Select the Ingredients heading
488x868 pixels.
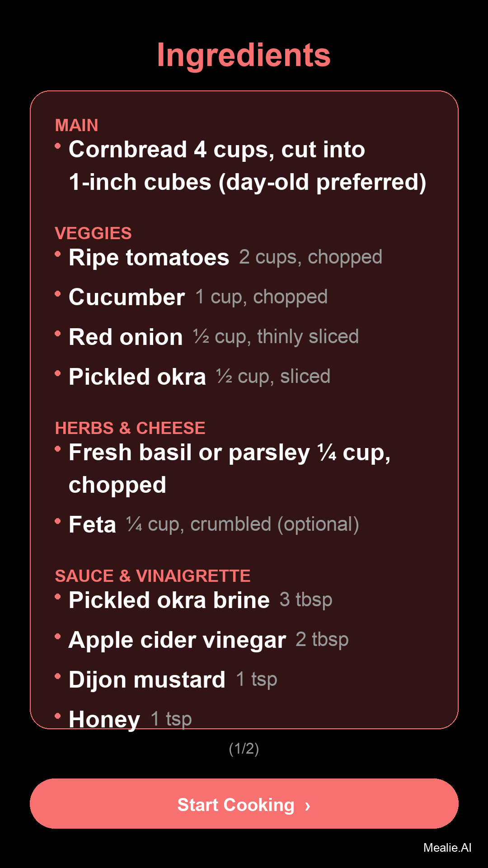[x=244, y=55]
